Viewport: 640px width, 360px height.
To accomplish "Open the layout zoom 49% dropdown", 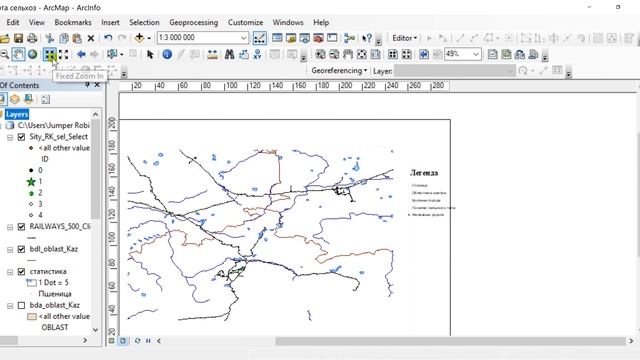I will point(476,54).
